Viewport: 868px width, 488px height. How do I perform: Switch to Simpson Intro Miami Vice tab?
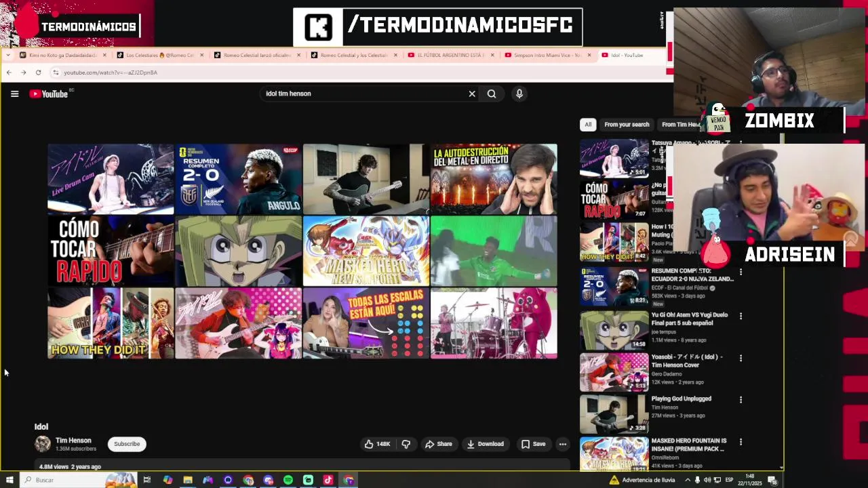click(548, 55)
